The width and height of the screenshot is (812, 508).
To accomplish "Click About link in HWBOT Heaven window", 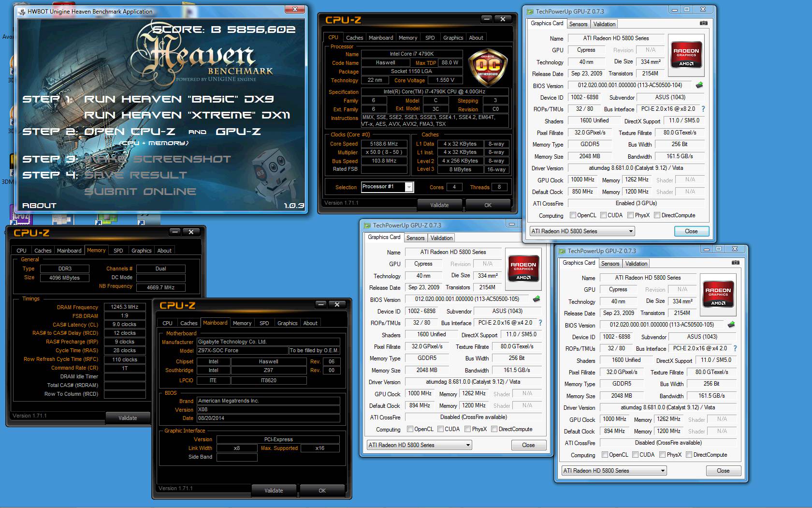I will tap(39, 206).
